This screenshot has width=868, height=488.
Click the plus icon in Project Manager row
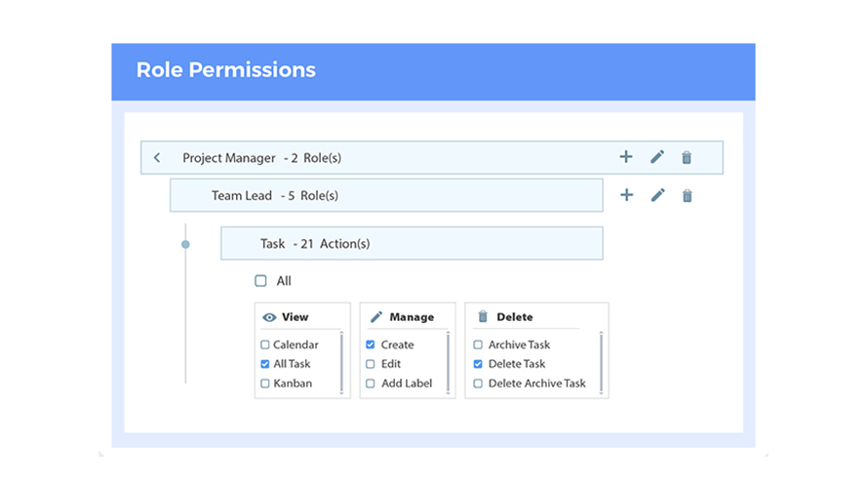(x=625, y=157)
